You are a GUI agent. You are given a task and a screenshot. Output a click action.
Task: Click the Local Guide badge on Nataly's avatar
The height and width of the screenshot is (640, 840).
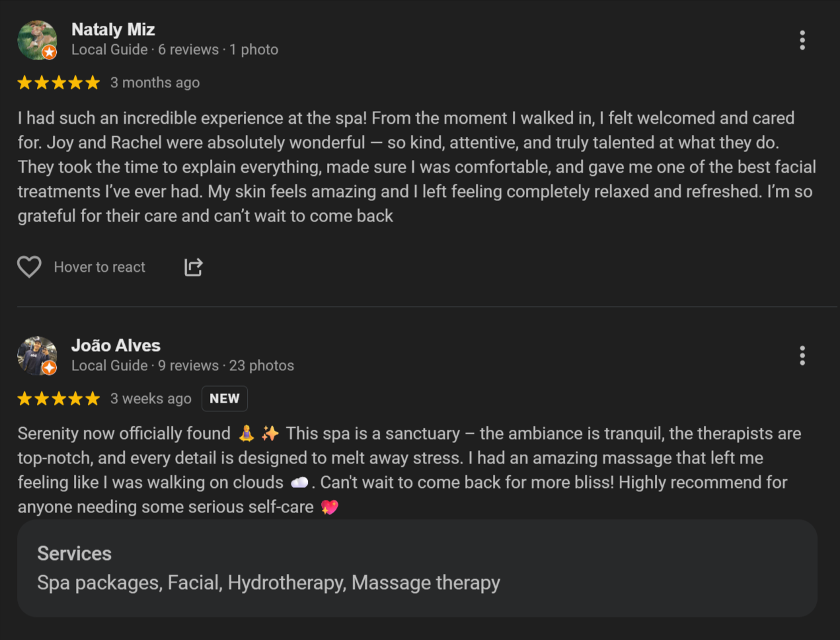coord(49,52)
